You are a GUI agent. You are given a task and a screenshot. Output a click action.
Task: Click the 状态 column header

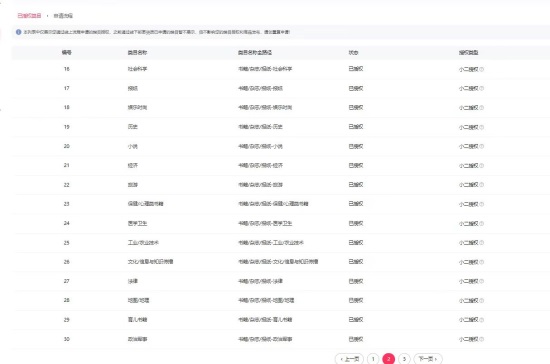pyautogui.click(x=353, y=53)
